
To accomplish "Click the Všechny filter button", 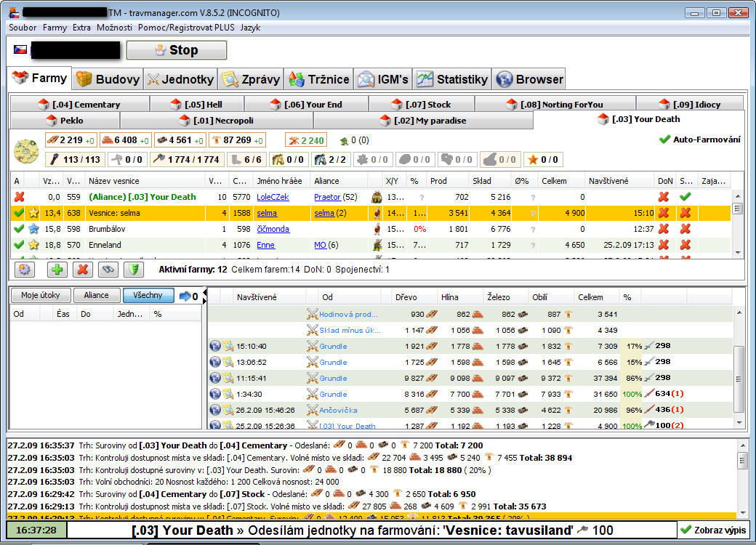I will pos(148,295).
